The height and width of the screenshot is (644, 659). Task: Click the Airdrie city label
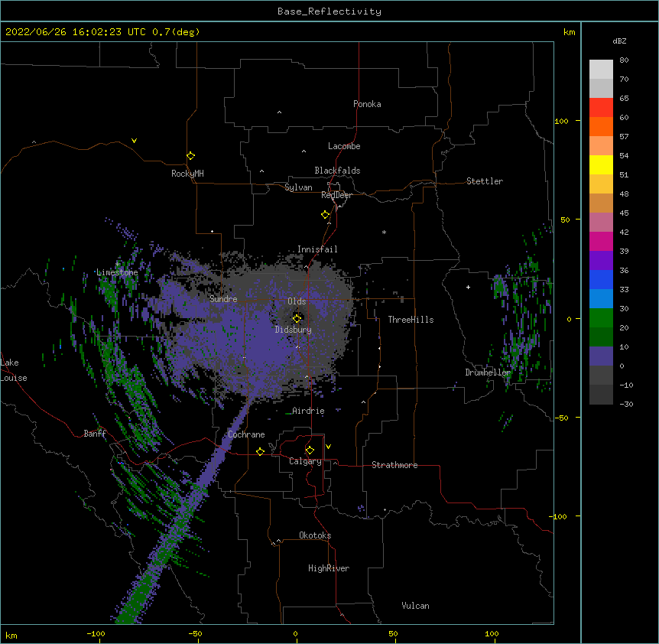308,411
